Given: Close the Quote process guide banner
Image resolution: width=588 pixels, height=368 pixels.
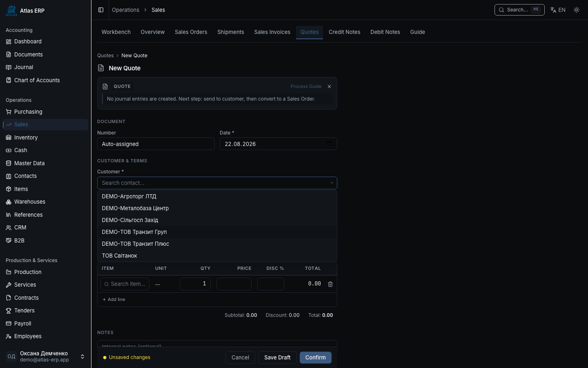Looking at the screenshot, I should (x=329, y=87).
